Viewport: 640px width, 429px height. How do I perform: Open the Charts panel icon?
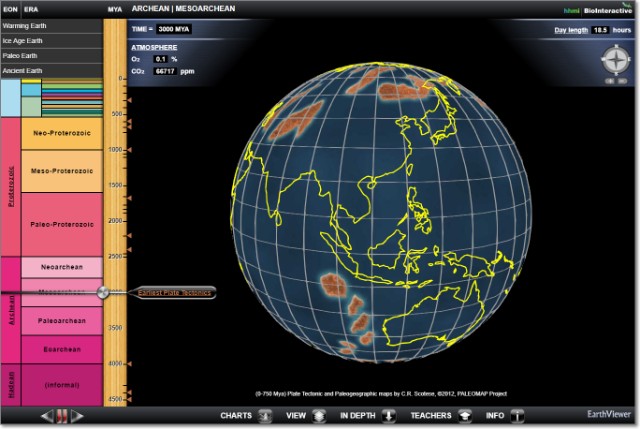coord(265,415)
